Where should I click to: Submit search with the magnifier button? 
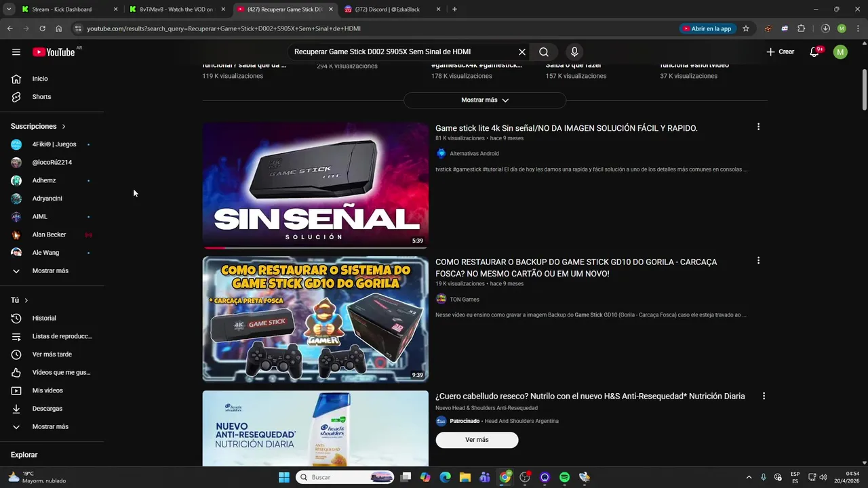pyautogui.click(x=544, y=52)
